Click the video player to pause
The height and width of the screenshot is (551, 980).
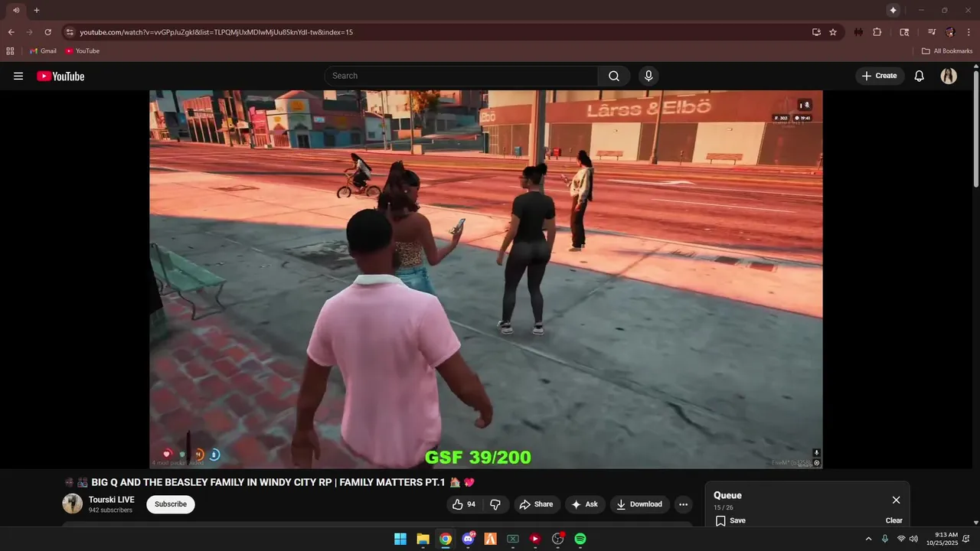coord(485,279)
